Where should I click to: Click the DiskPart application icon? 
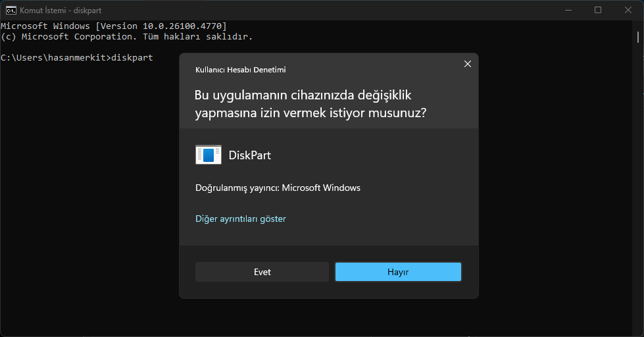[x=209, y=155]
